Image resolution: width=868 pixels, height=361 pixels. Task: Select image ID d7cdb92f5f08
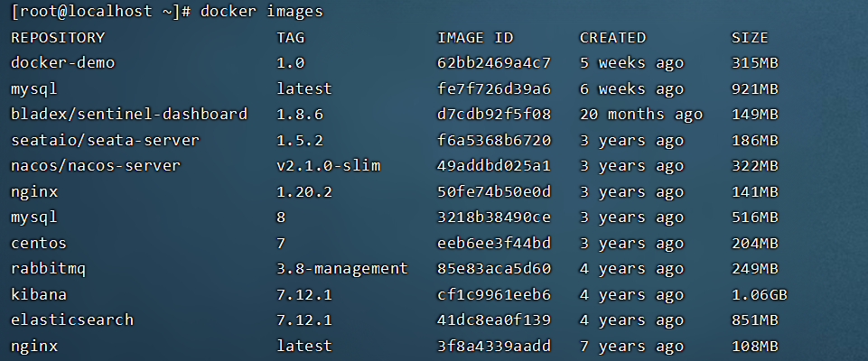point(494,115)
